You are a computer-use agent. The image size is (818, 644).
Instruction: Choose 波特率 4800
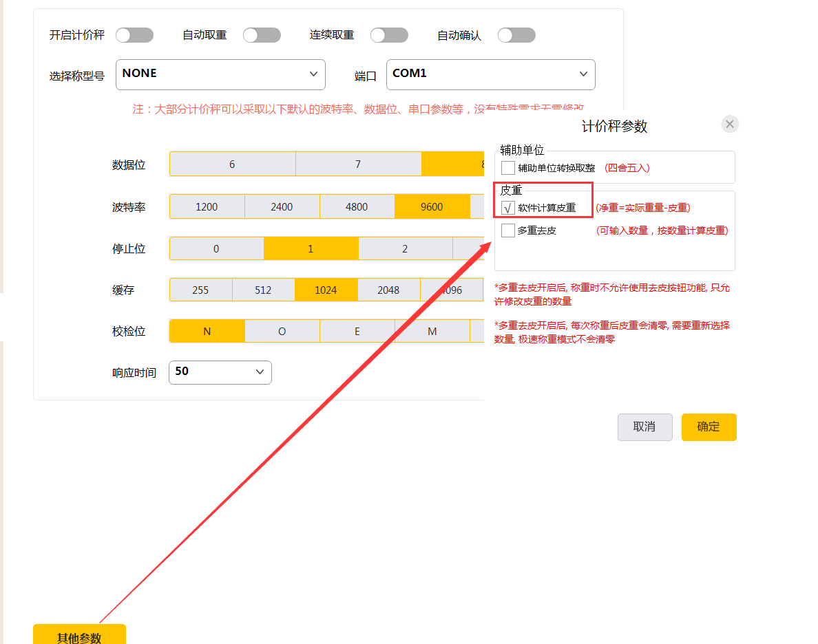point(357,206)
